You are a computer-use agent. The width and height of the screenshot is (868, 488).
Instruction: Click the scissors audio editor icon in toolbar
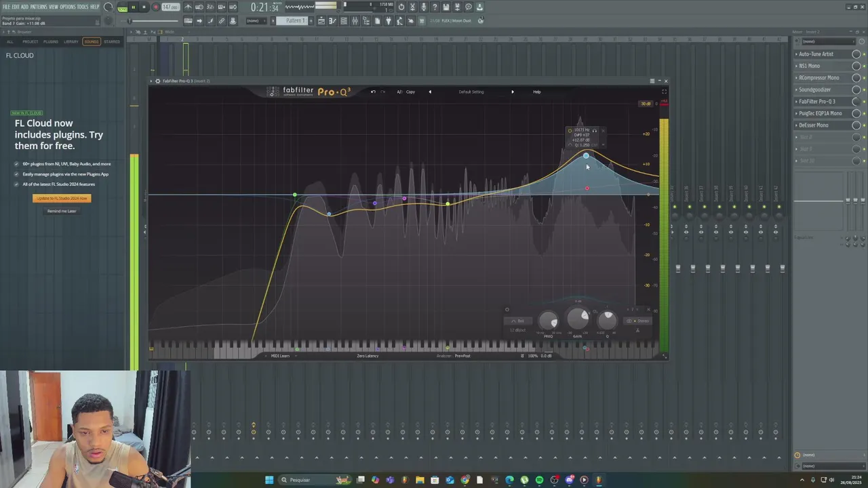click(412, 7)
